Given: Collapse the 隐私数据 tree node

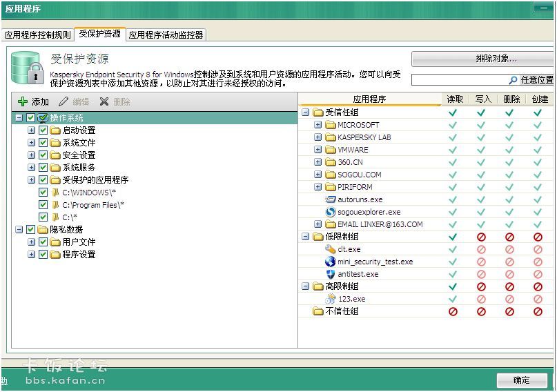Looking at the screenshot, I should [19, 230].
